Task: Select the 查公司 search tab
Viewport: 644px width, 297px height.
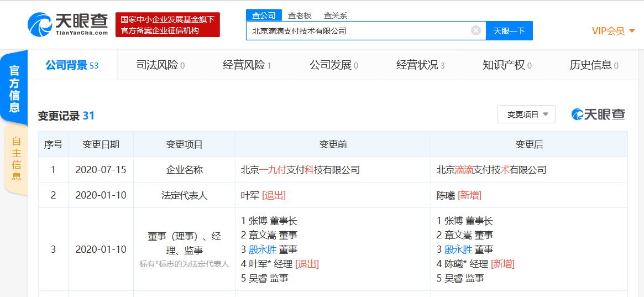Action: [264, 15]
